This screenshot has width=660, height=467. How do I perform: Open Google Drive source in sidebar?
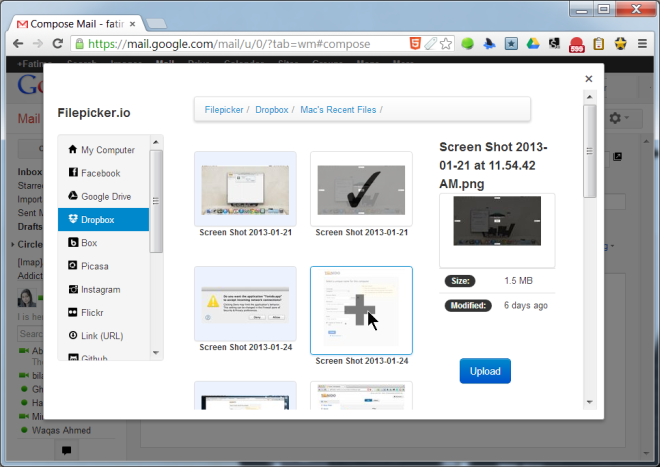104,196
